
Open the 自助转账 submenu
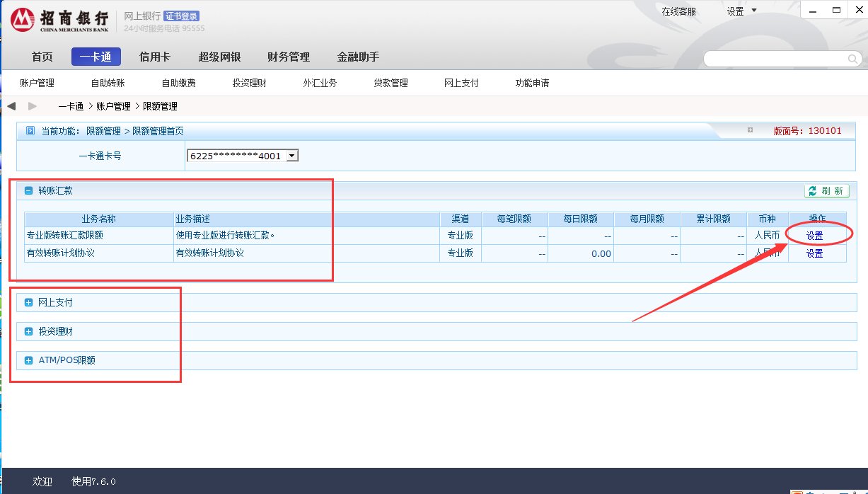click(108, 84)
